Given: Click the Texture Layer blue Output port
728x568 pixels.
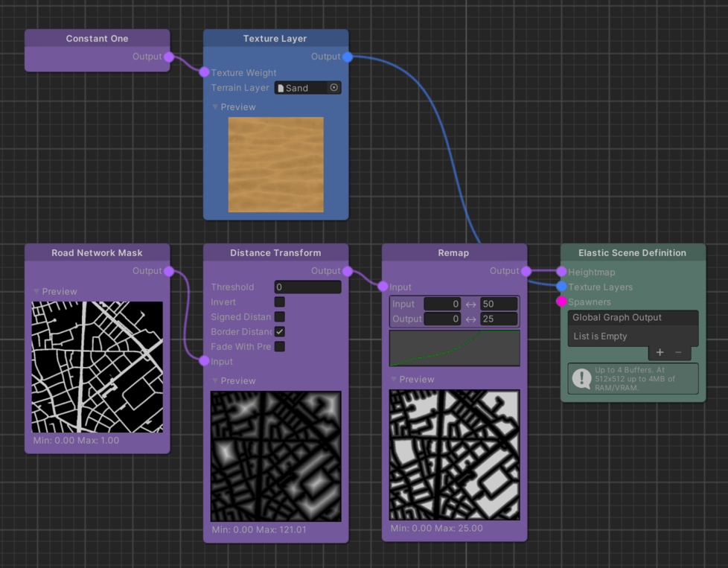Looking at the screenshot, I should point(348,57).
